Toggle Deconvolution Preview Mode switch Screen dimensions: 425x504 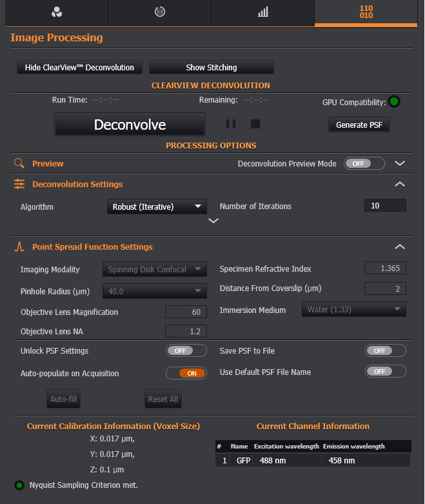[x=364, y=163]
